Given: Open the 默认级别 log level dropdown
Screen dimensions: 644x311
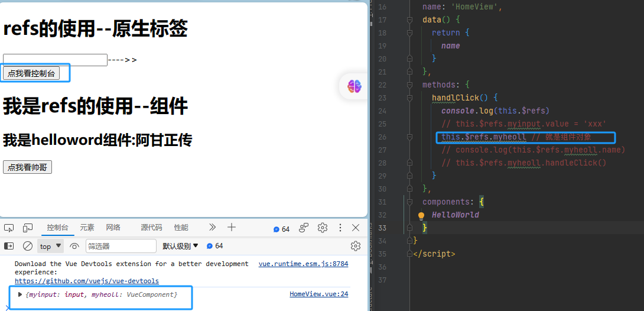Looking at the screenshot, I should pyautogui.click(x=180, y=246).
